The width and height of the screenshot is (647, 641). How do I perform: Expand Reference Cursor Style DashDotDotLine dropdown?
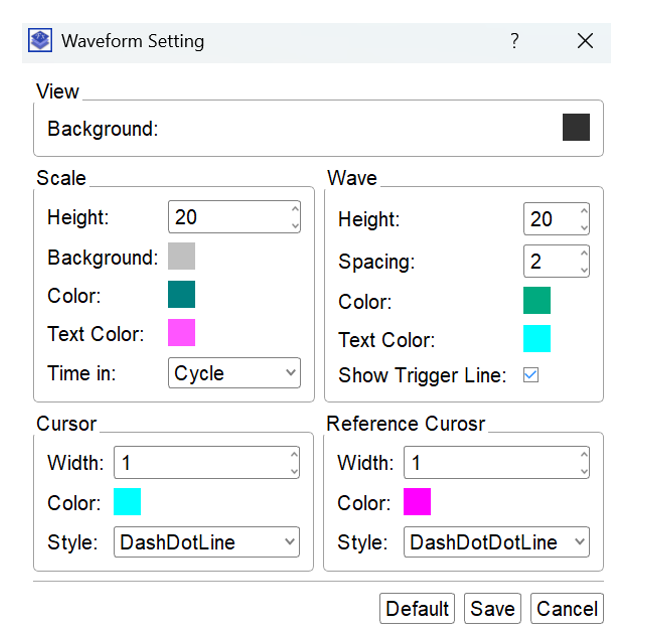click(496, 543)
